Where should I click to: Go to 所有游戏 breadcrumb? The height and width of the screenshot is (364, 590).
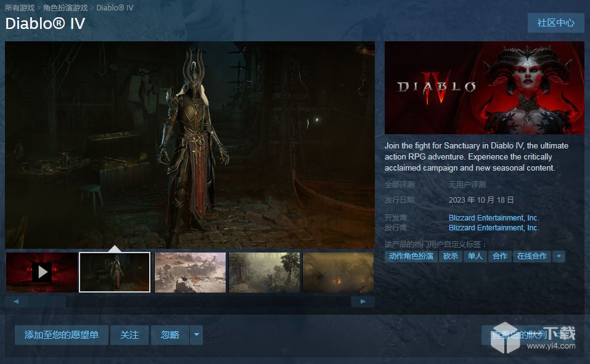click(x=20, y=8)
